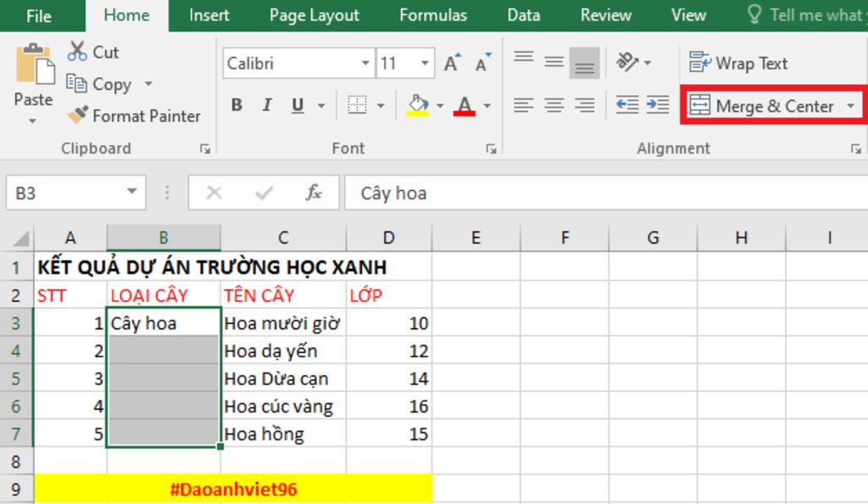Apply Fill Color paint bucket
Viewport: 868px width, 504px height.
418,104
